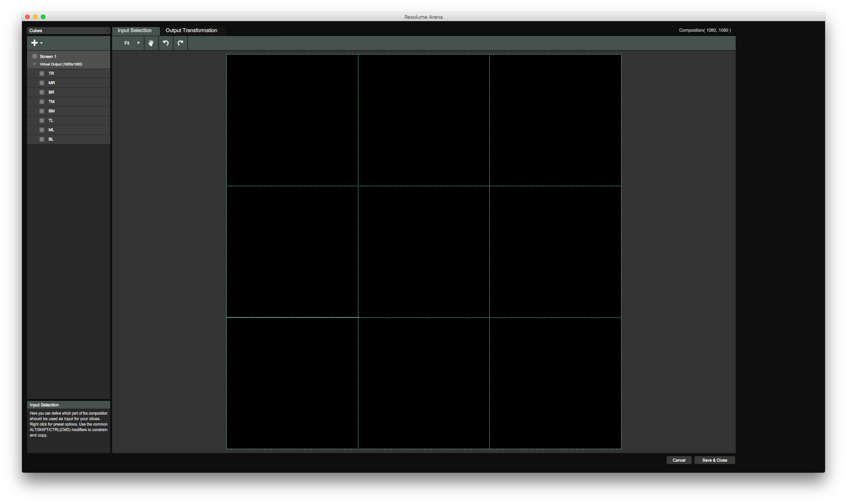Switch to the Input Selection tab

(135, 31)
